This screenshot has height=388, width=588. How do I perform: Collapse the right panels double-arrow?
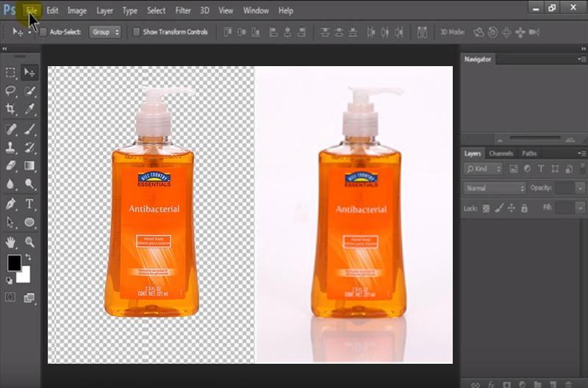[x=584, y=48]
